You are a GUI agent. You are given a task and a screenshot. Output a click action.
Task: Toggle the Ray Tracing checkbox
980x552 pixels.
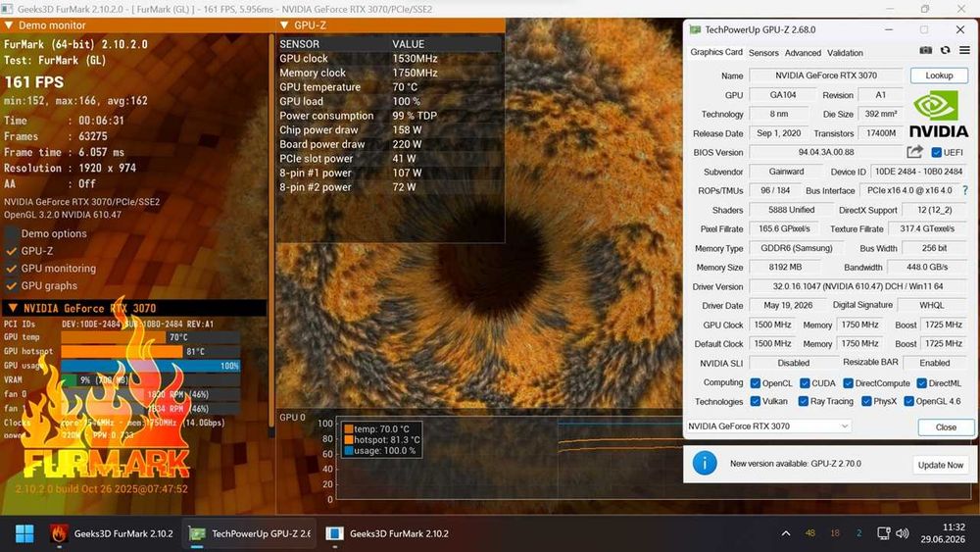point(804,401)
